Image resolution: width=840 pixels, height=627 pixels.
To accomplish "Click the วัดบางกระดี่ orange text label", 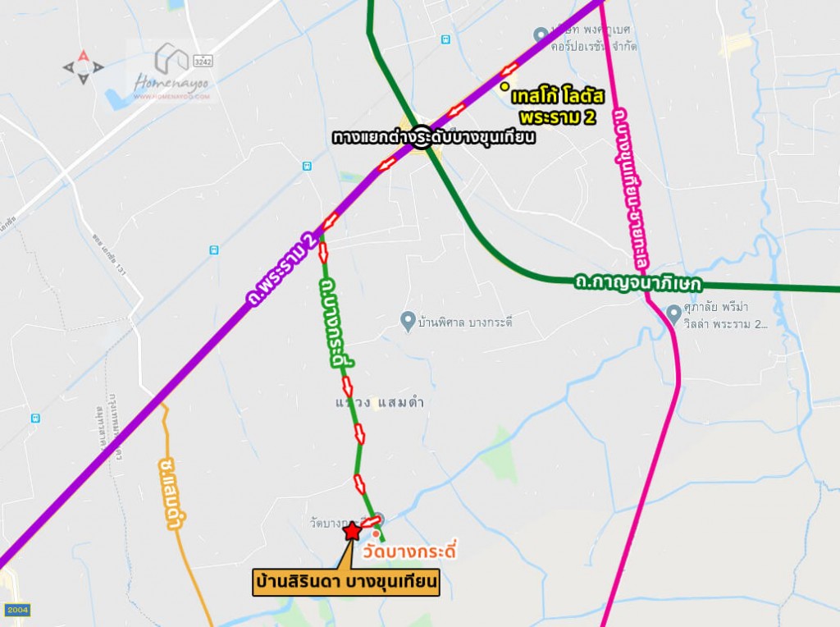I will coord(409,551).
